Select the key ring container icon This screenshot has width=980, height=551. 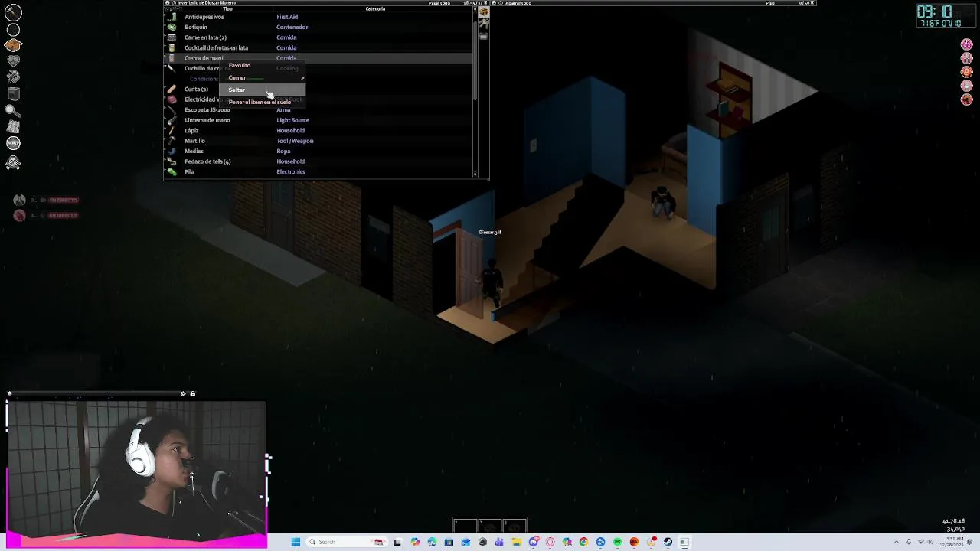483,24
